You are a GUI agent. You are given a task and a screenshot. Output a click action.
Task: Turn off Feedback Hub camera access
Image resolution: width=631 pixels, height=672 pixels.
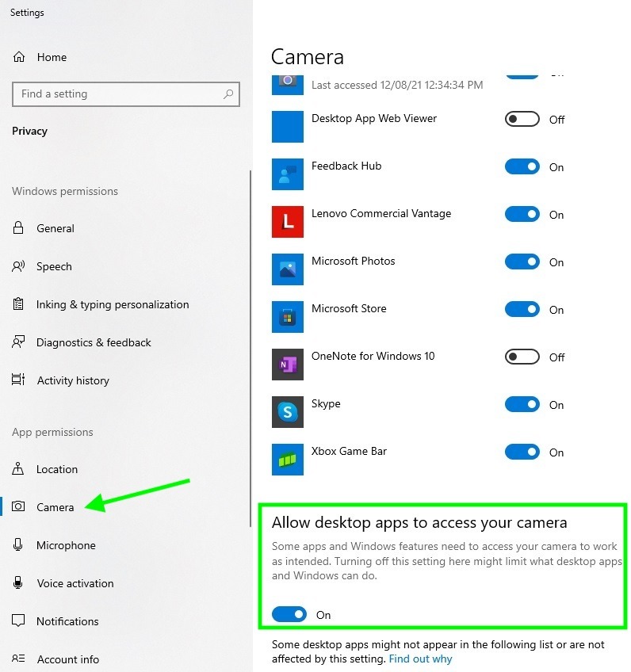(522, 166)
